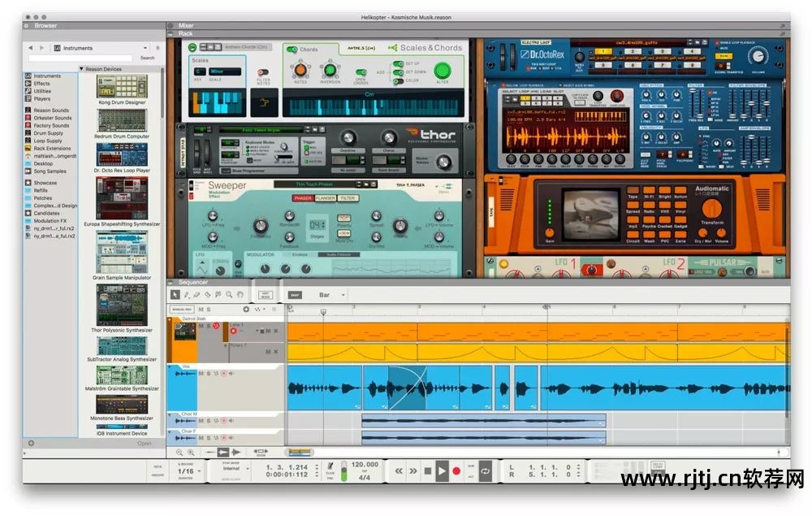
Task: Collapse the Chor F track triangle
Action: (170, 431)
